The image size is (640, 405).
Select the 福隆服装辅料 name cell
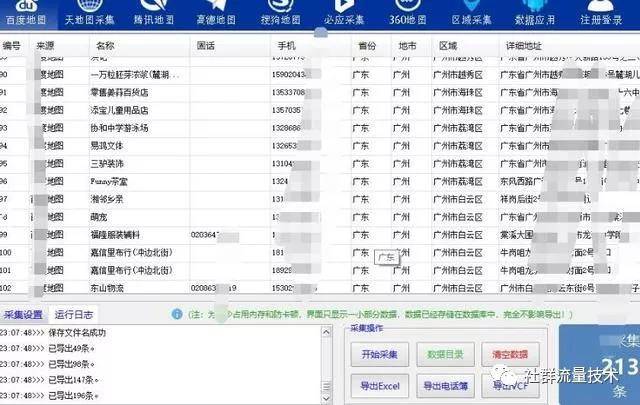115,235
